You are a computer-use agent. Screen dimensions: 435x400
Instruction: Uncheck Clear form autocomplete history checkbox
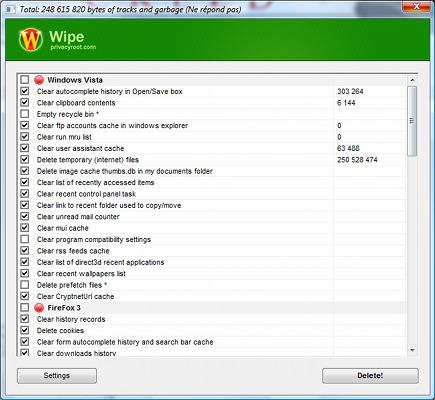pyautogui.click(x=25, y=342)
